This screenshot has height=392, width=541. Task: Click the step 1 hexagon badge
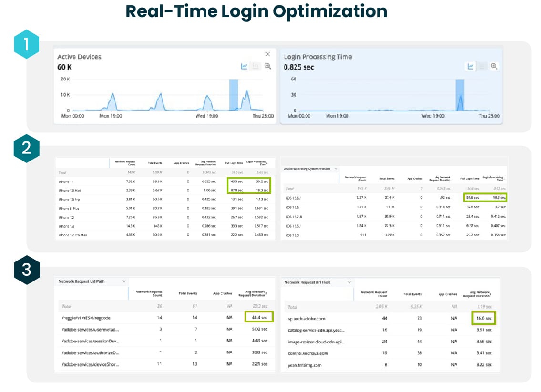[x=26, y=44]
